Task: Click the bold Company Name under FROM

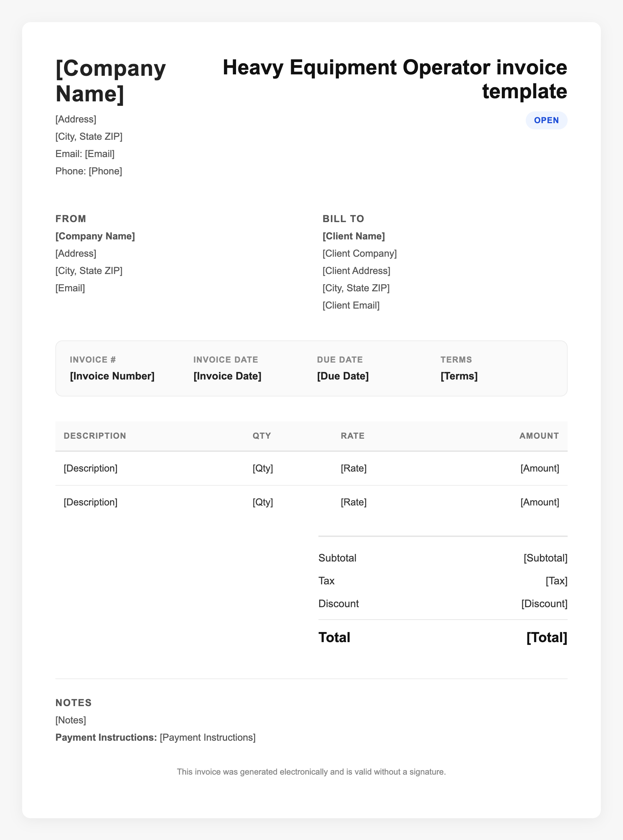Action: point(95,236)
